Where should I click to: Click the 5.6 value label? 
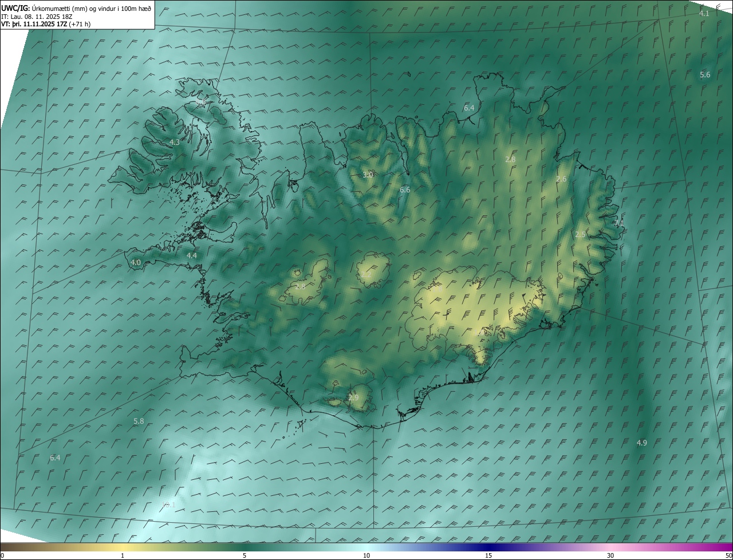(x=705, y=75)
